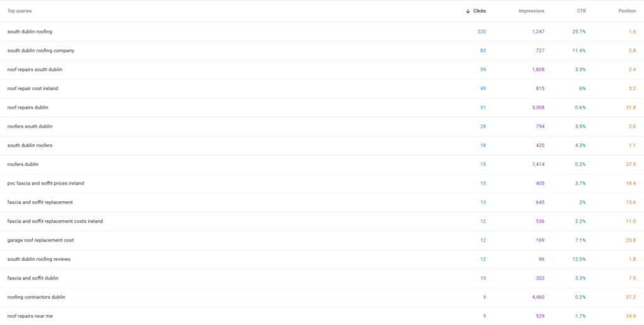Click the 24.9 position value
Viewport: 644px width, 325px height.
point(631,316)
